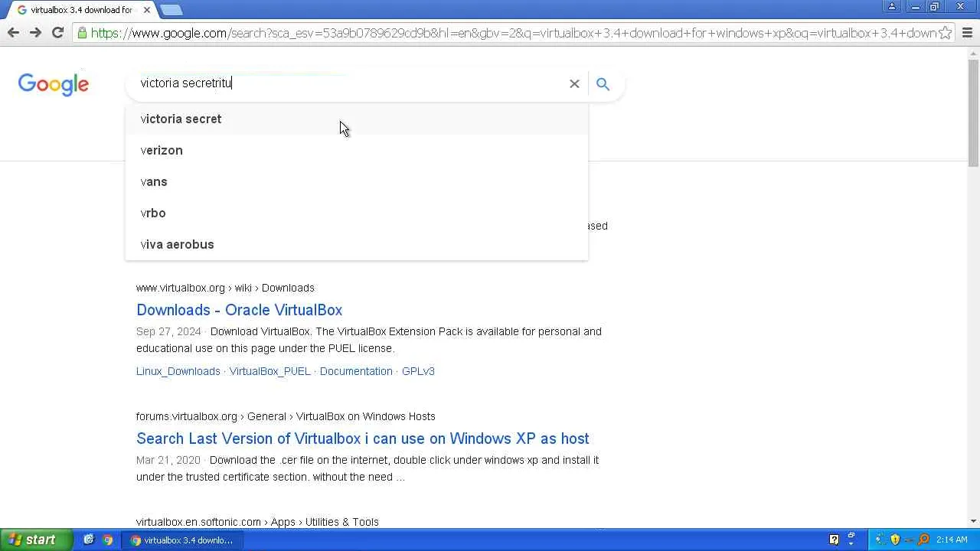
Task: Go back to the previous page
Action: [13, 33]
